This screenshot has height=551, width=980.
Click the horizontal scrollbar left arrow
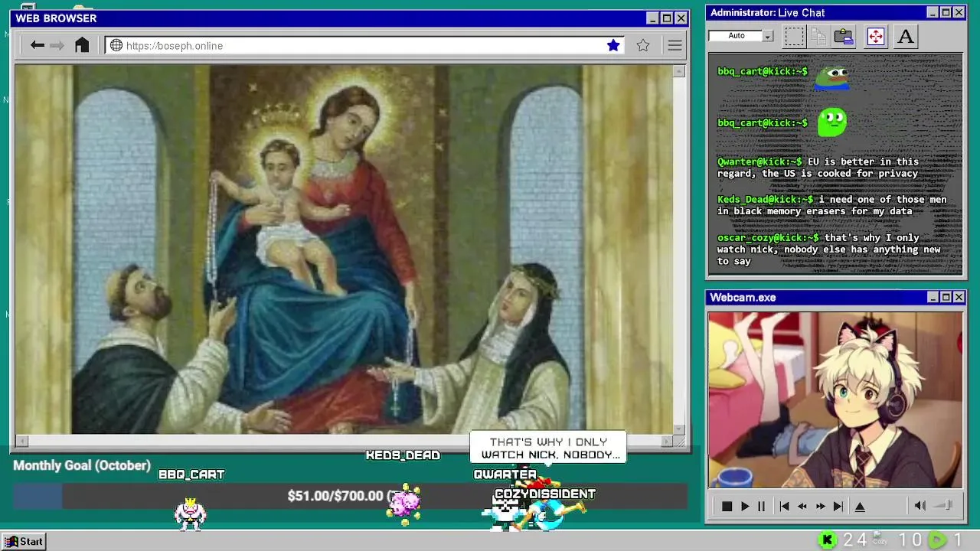tap(22, 441)
